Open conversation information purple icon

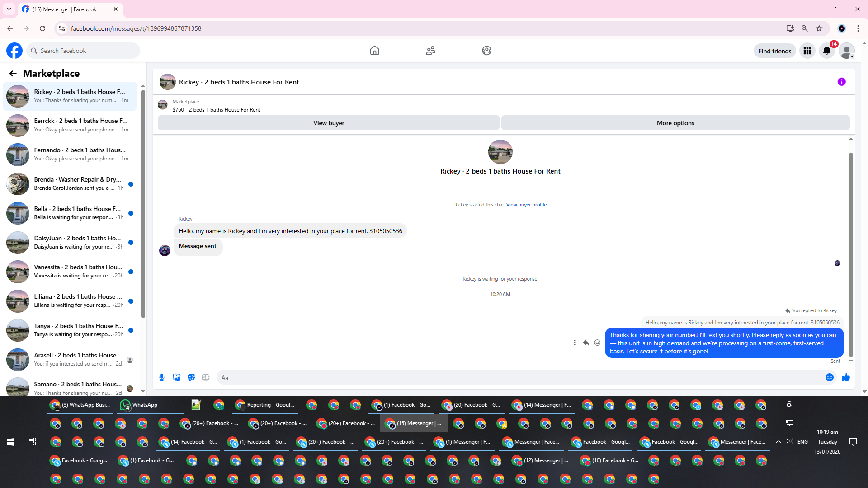[x=841, y=82]
